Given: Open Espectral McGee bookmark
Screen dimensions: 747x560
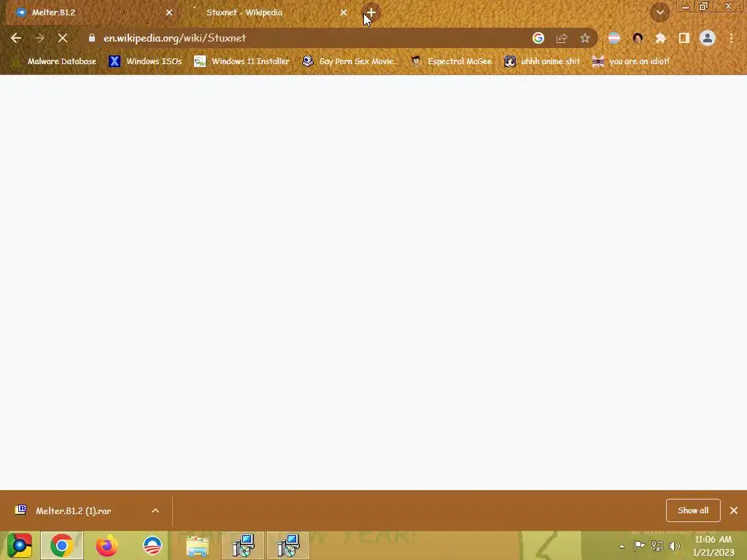Looking at the screenshot, I should click(x=452, y=61).
